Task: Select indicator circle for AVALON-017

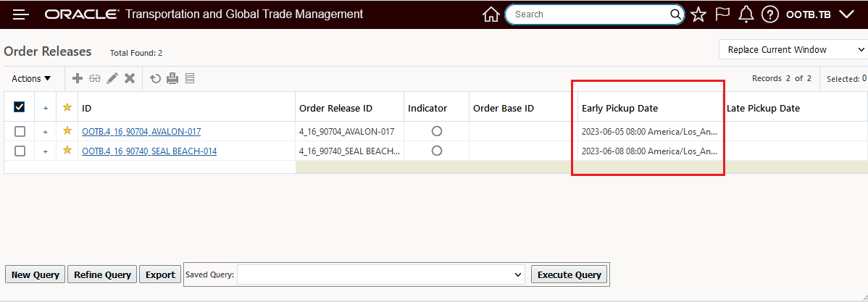Action: [437, 131]
